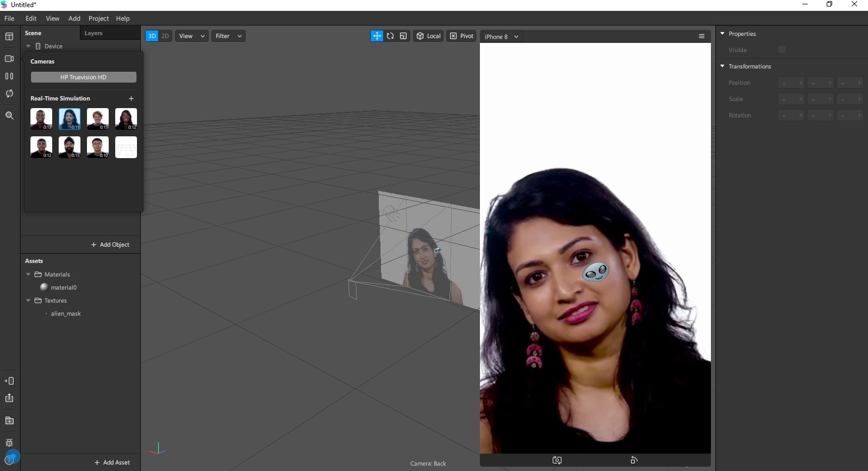The width and height of the screenshot is (868, 471).
Task: Open search with the magnifier icon
Action: point(9,115)
